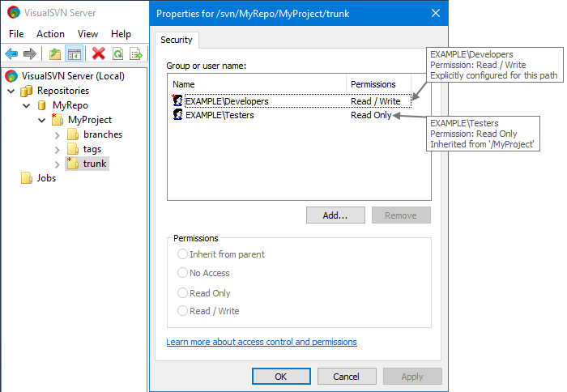Select the MyProject tree item label
The height and width of the screenshot is (392, 567).
pos(90,120)
